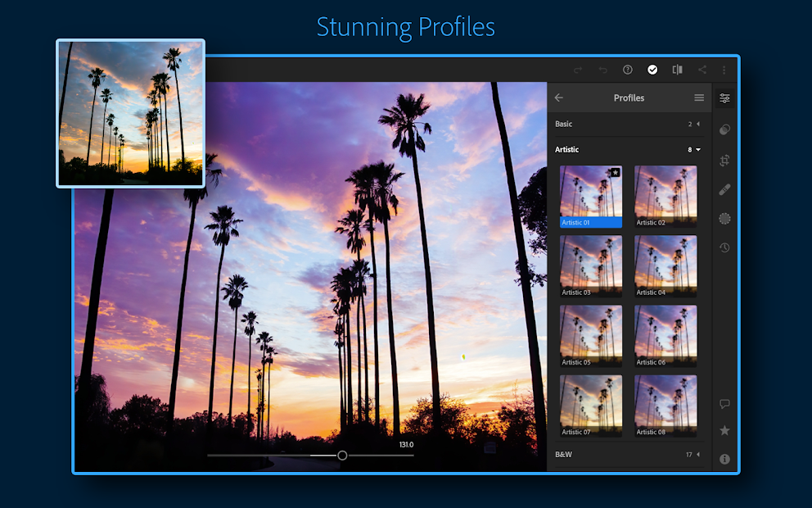The height and width of the screenshot is (508, 812).
Task: Select the Crop and rotate tool
Action: click(724, 161)
